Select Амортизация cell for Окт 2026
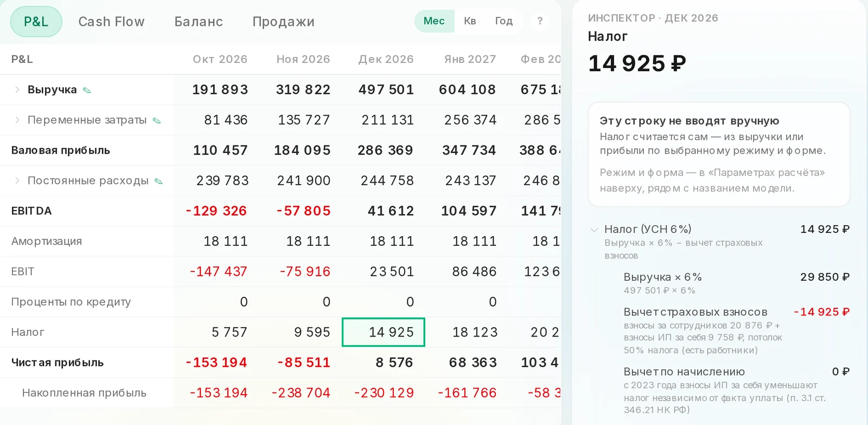 225,242
